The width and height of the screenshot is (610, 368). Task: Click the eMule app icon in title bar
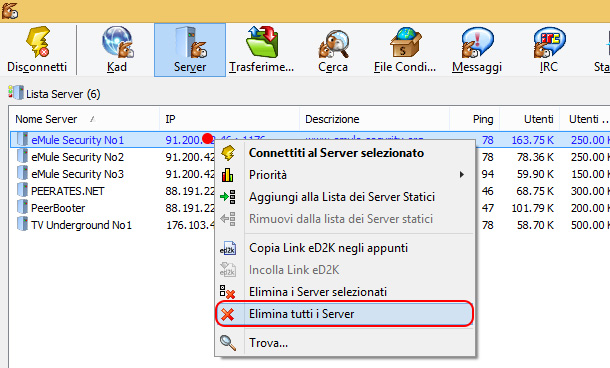pos(9,11)
